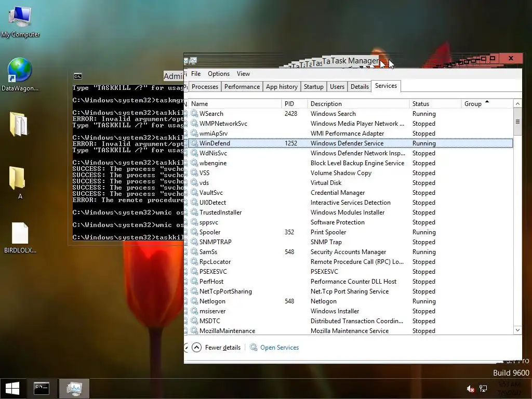
Task: Click the muted volume tray icon
Action: pyautogui.click(x=470, y=389)
